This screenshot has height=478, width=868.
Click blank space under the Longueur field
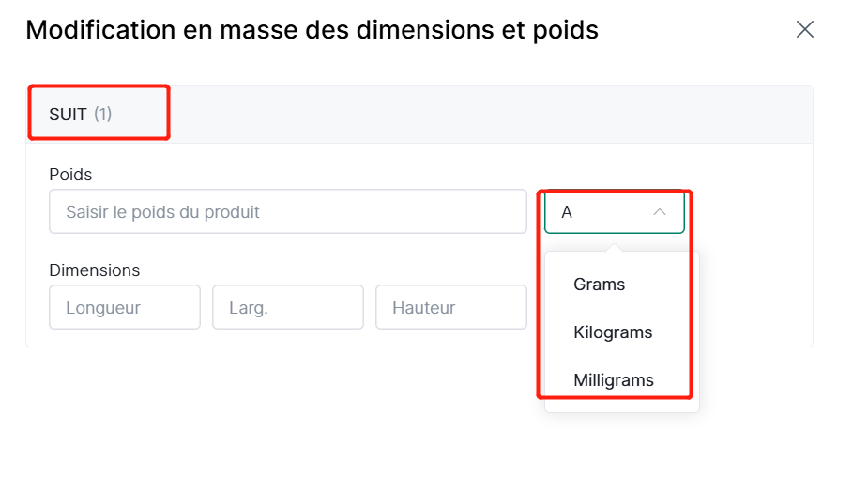[125, 338]
